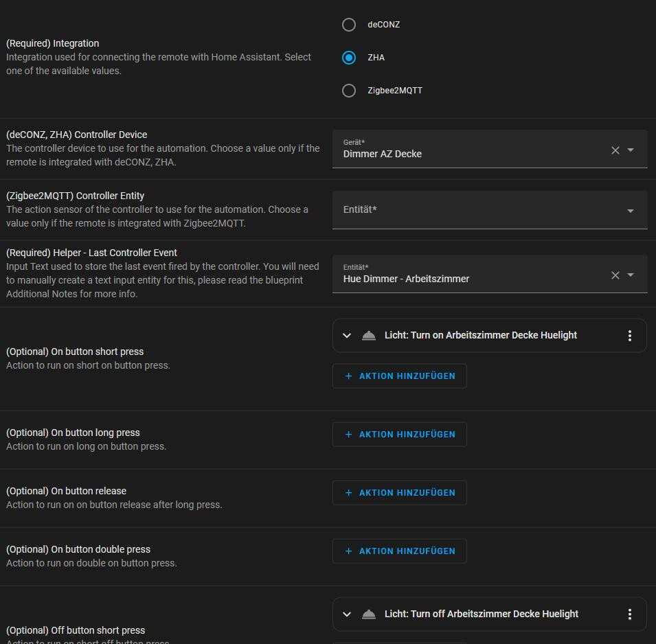Expand the Turn on Arbeitszimmer Decke Huelight action
Viewport: 656px width, 644px height.
point(347,336)
